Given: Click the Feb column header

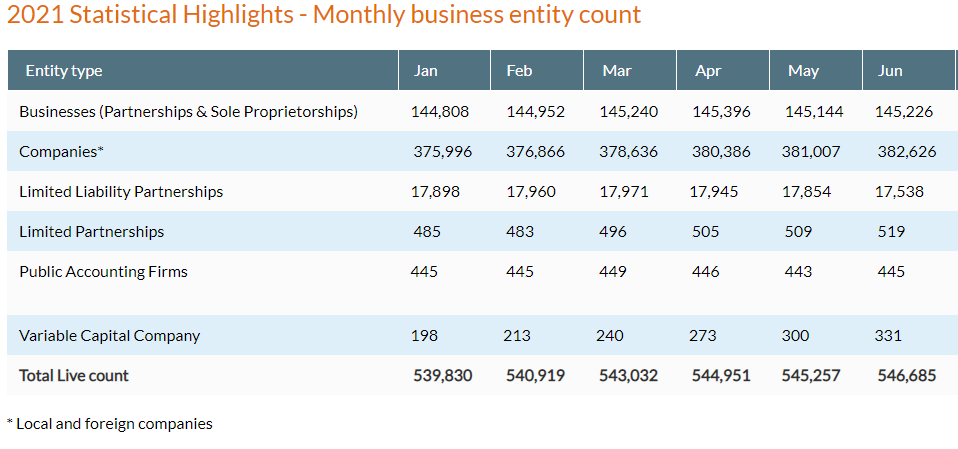Looking at the screenshot, I should coord(519,71).
